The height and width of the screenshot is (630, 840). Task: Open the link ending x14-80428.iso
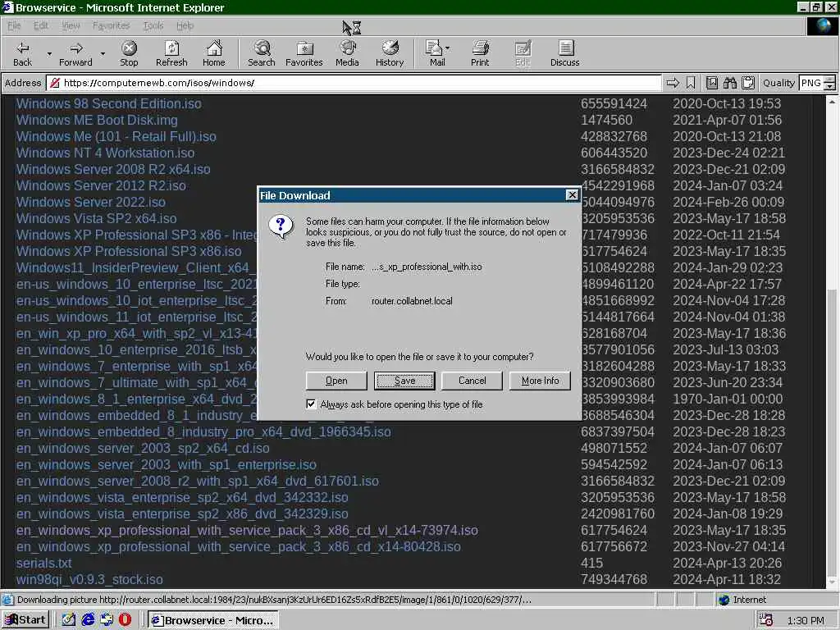click(239, 546)
